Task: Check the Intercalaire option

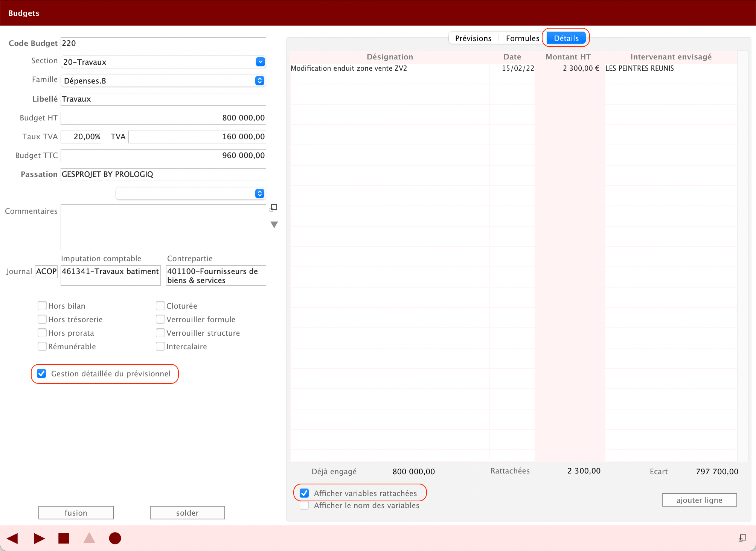Action: click(x=160, y=346)
